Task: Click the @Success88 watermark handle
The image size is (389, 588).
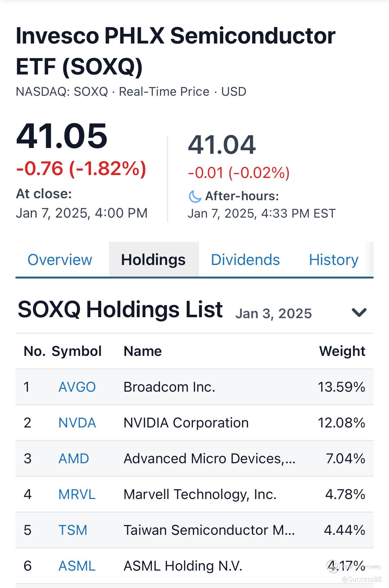Action: pyautogui.click(x=361, y=579)
